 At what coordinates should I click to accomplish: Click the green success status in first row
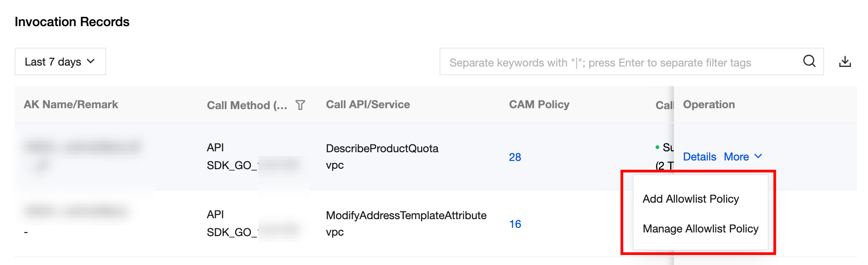coord(664,148)
